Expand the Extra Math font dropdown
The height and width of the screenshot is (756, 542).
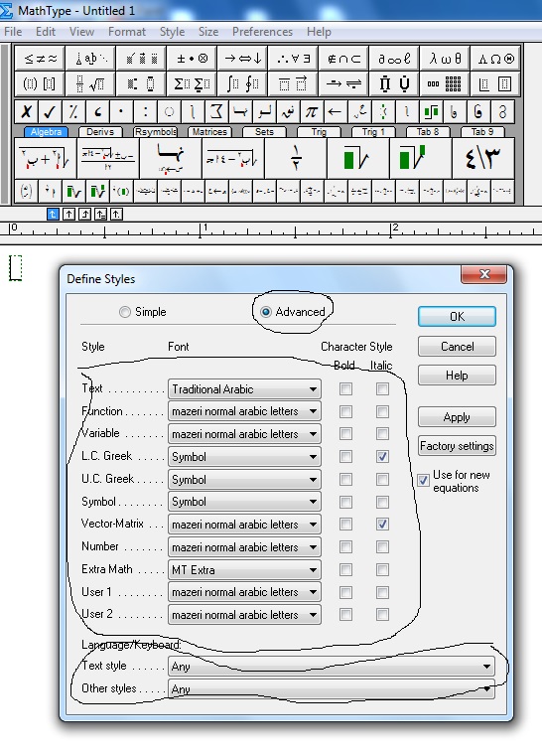point(244,569)
